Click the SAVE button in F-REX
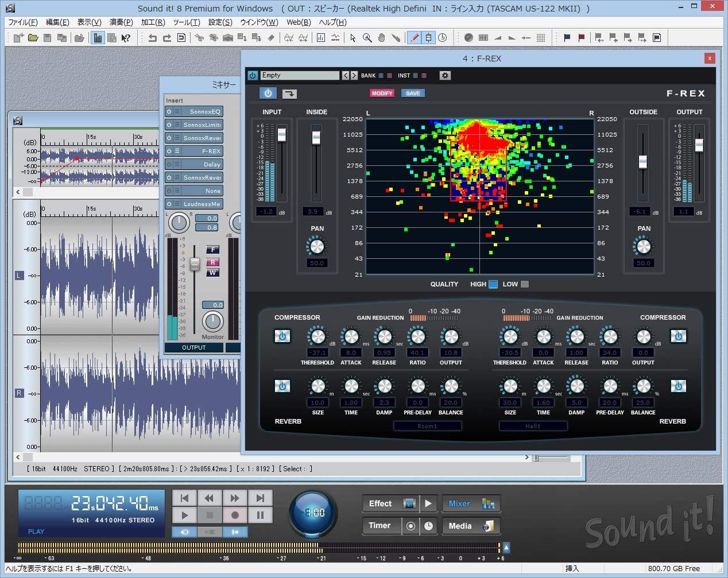Viewport: 728px width, 578px height. [x=413, y=93]
